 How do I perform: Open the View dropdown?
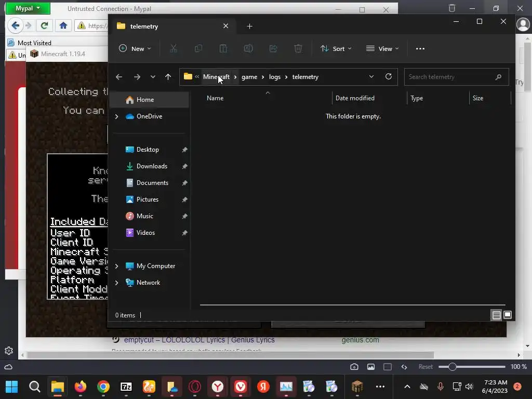[x=382, y=48]
